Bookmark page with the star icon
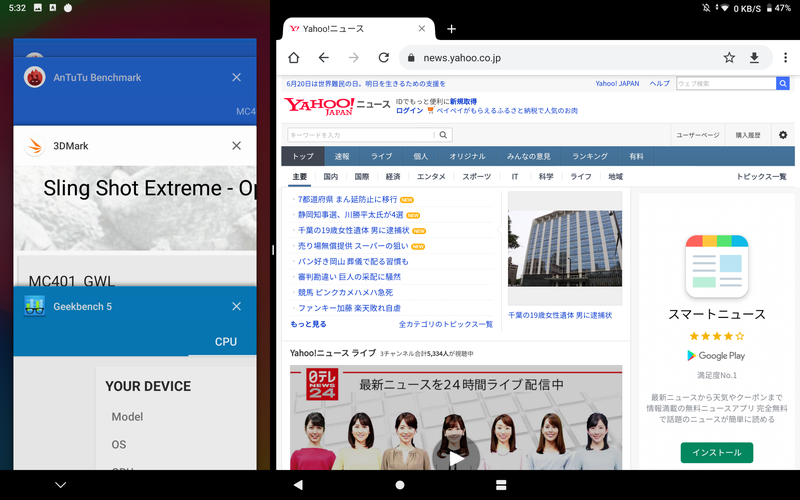 pyautogui.click(x=729, y=58)
